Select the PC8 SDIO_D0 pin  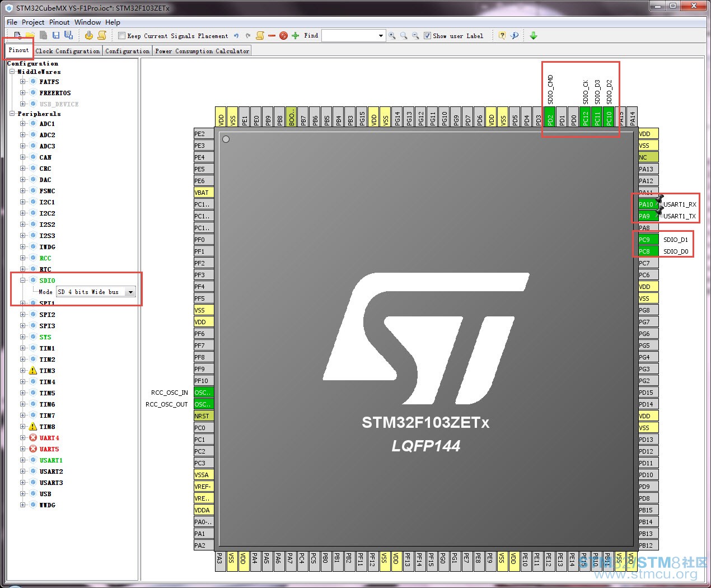[x=648, y=251]
